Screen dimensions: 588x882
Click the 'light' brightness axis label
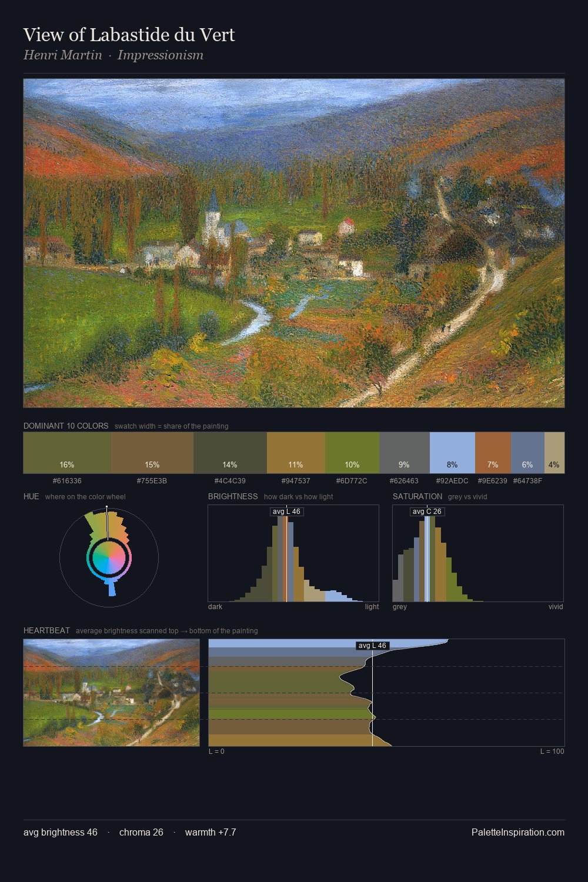point(372,607)
